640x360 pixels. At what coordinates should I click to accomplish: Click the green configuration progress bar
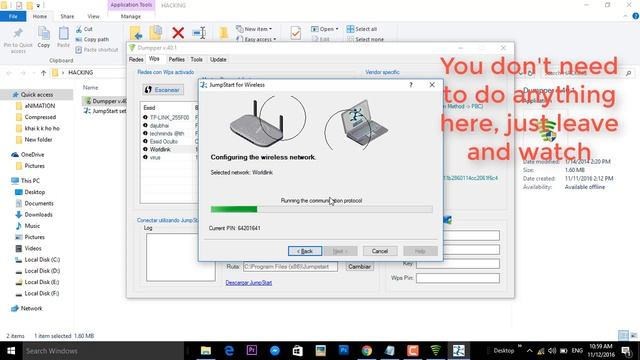tap(321, 209)
